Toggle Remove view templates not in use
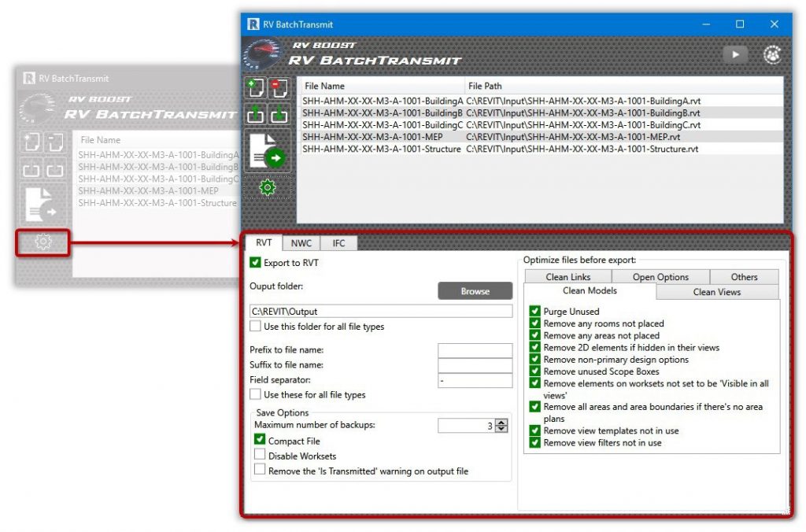This screenshot has height=532, width=806. (x=534, y=430)
